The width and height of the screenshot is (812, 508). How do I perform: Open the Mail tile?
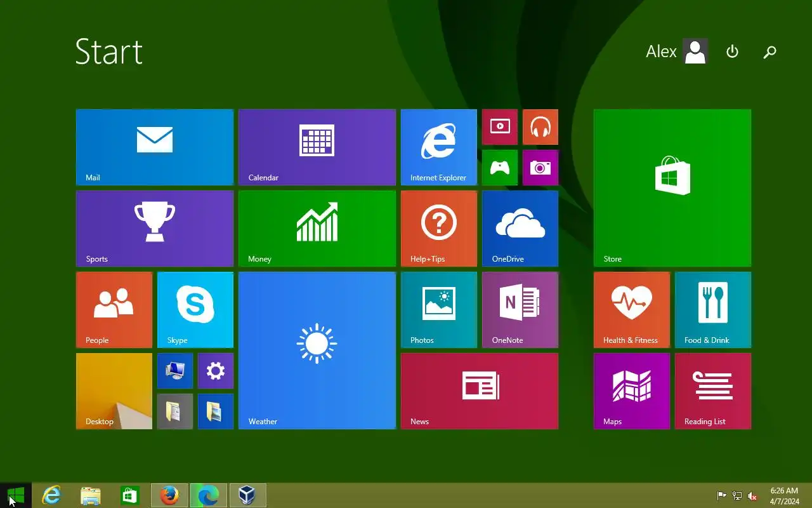pyautogui.click(x=155, y=147)
